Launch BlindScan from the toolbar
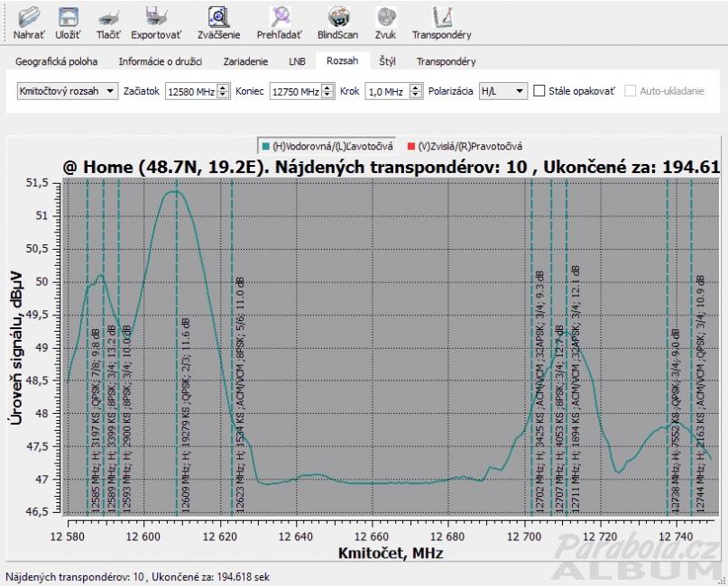Image resolution: width=728 pixels, height=586 pixels. pyautogui.click(x=337, y=23)
